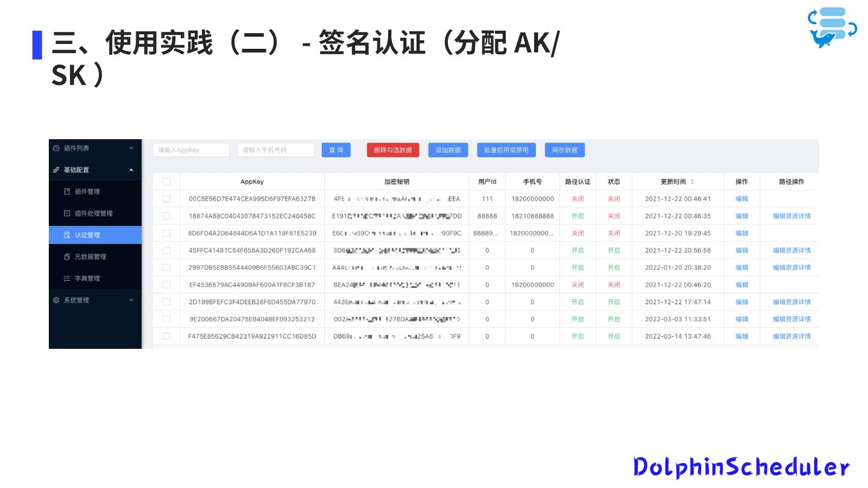Focus the 请输入AppKey search field

point(191,150)
